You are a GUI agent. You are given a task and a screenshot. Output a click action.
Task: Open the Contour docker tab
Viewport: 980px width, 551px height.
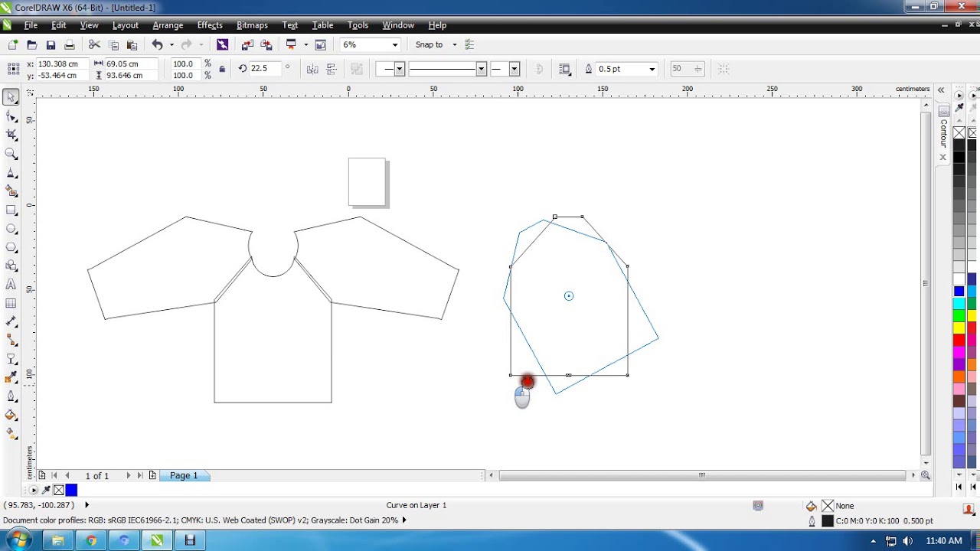[944, 133]
